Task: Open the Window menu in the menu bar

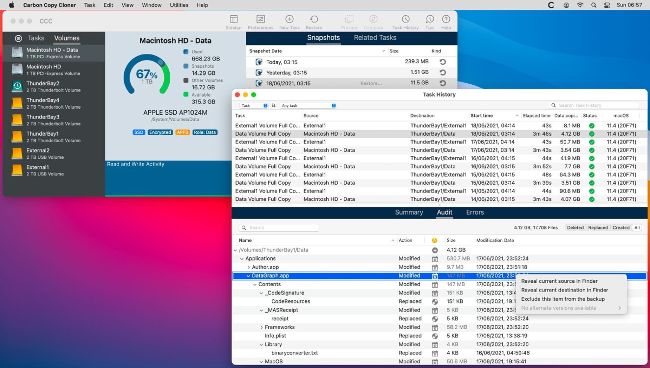Action: pyautogui.click(x=151, y=5)
